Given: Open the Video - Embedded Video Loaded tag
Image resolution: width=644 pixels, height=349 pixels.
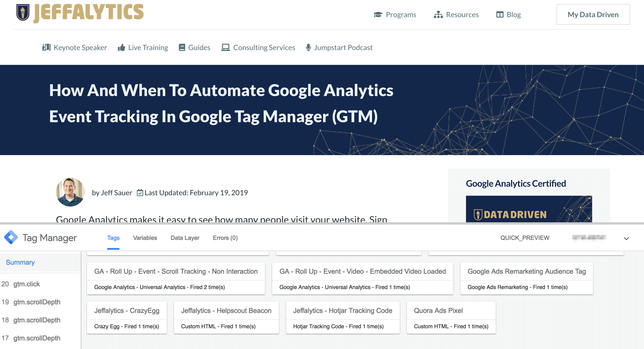Looking at the screenshot, I should pyautogui.click(x=363, y=278).
